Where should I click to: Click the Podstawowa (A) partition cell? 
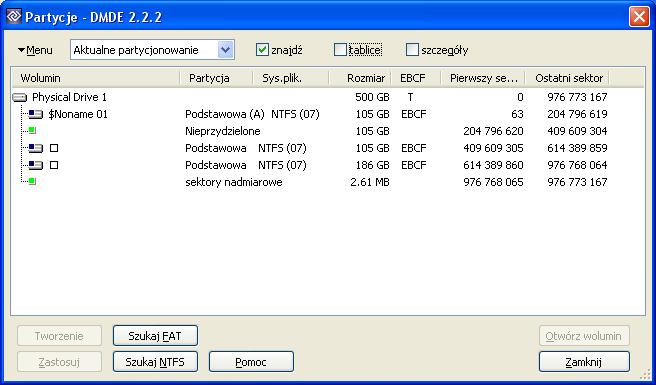point(225,114)
